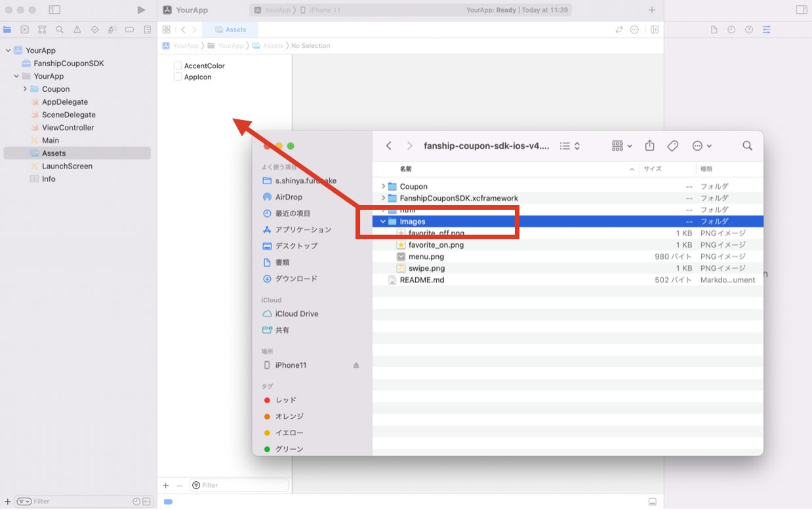812x510 pixels.
Task: Collapse the Images folder in Finder
Action: pos(383,222)
